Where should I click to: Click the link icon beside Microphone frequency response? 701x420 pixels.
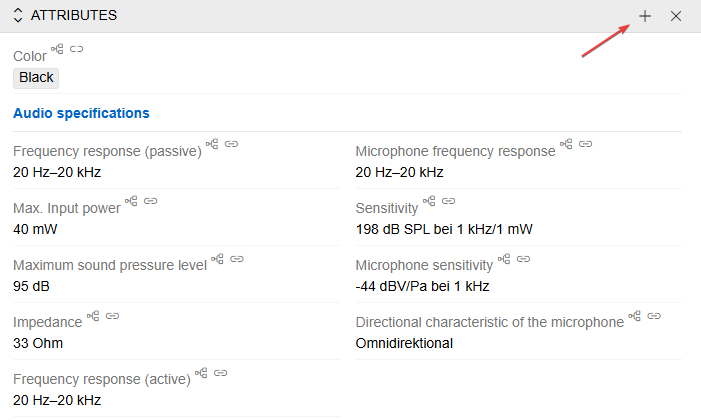(x=586, y=144)
